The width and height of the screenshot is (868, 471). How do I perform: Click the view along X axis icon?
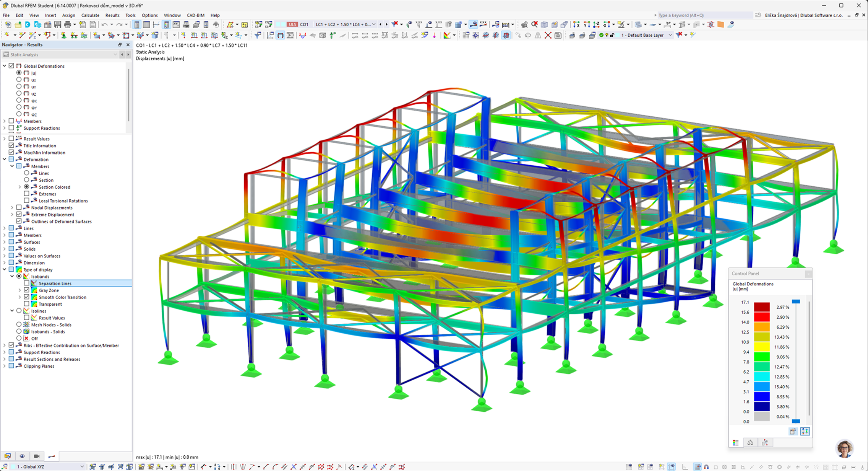coord(576,24)
